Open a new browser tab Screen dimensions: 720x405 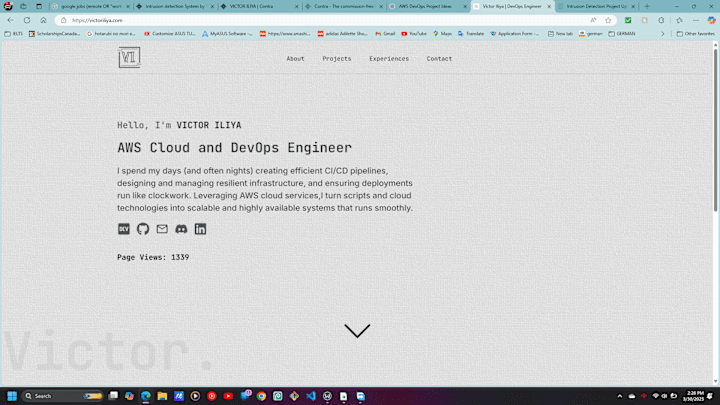tap(647, 6)
